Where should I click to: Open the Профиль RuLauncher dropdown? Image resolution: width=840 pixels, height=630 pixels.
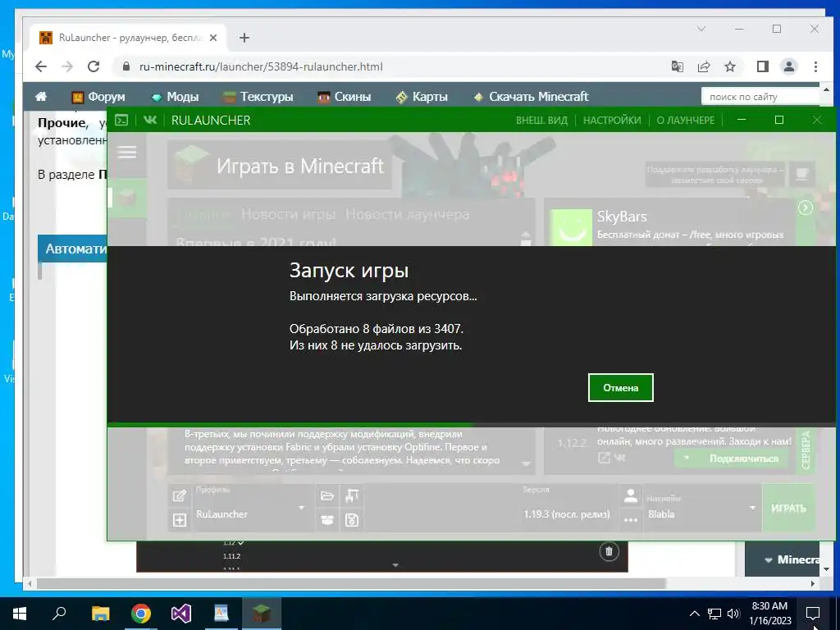click(x=251, y=508)
